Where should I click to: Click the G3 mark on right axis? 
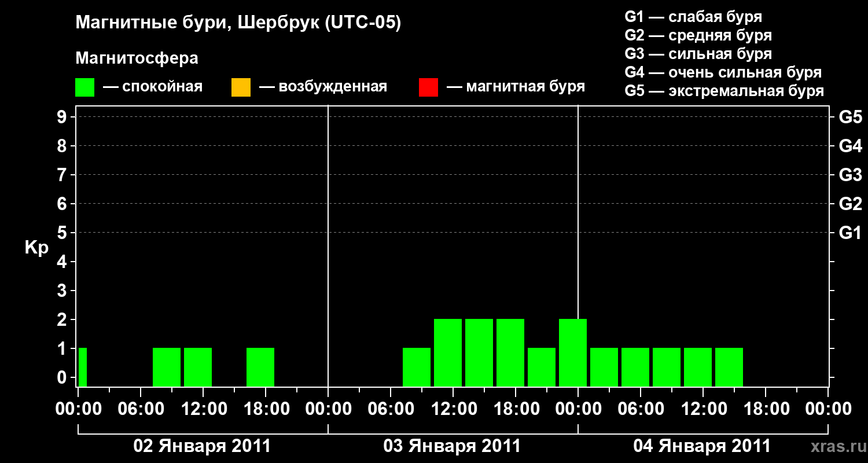(x=850, y=175)
